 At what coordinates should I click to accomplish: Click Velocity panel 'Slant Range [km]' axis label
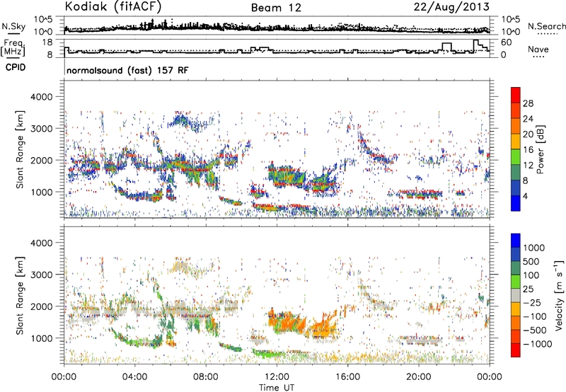[x=21, y=296]
